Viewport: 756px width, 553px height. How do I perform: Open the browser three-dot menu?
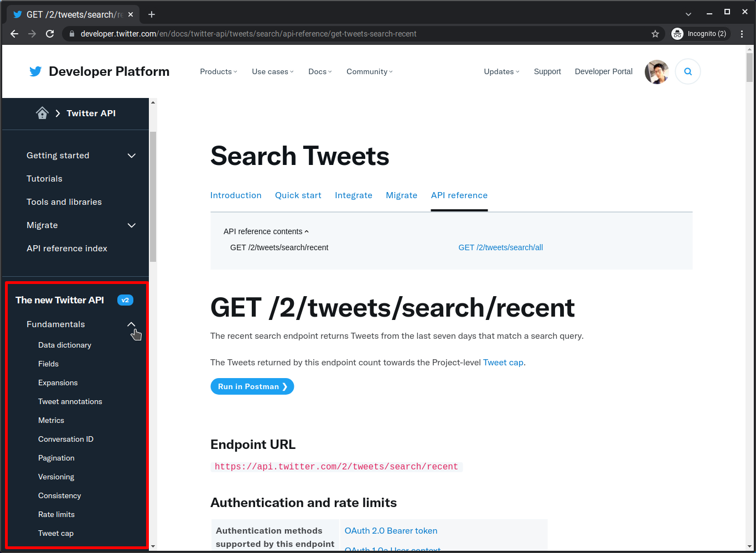(742, 33)
